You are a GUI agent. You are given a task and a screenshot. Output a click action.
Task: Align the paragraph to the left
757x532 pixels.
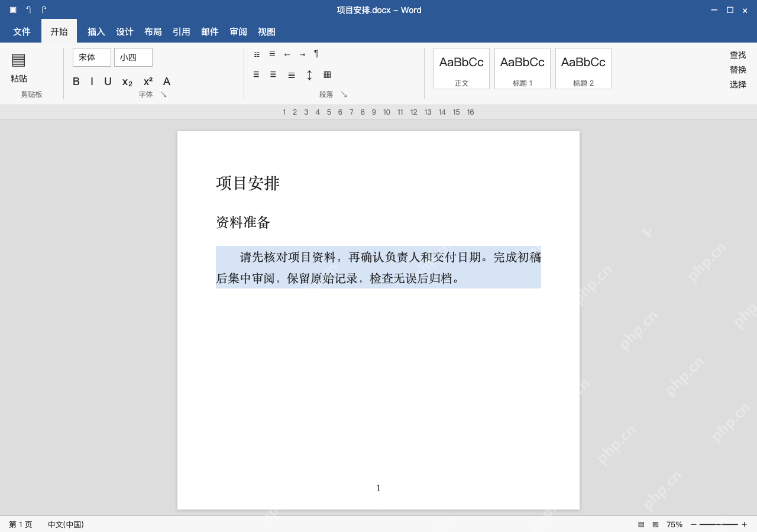[256, 74]
